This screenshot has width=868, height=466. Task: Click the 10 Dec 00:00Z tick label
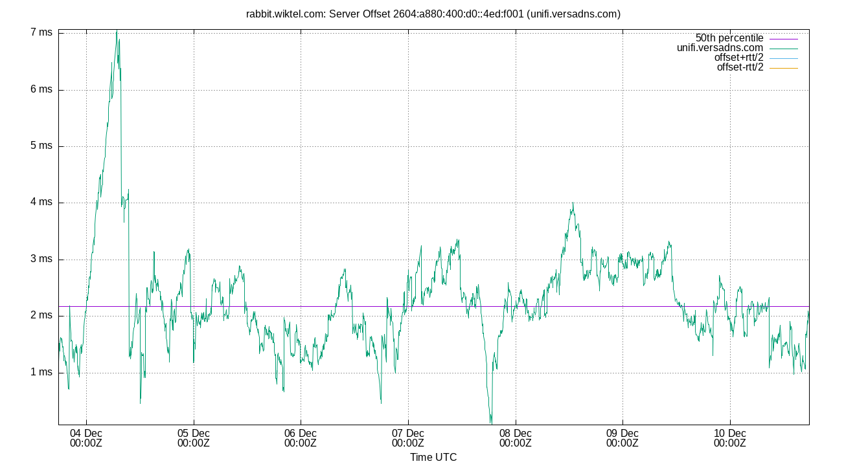(x=729, y=437)
